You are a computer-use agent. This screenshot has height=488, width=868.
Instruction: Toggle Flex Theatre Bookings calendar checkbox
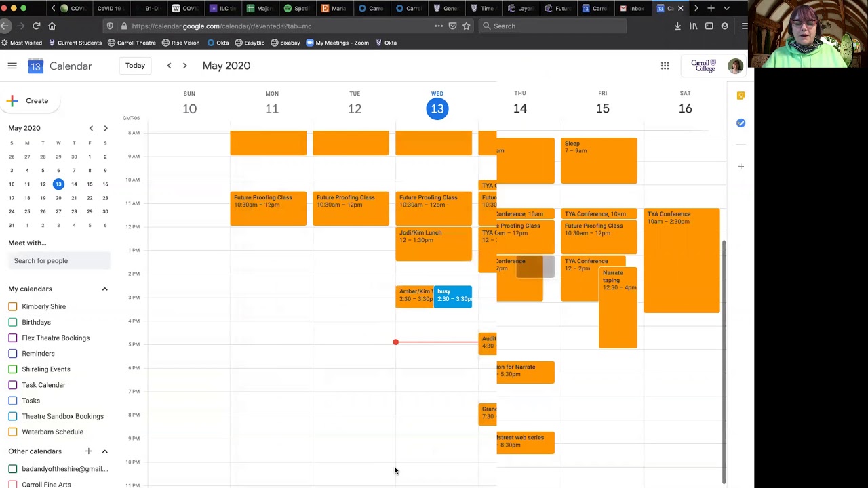click(x=13, y=338)
